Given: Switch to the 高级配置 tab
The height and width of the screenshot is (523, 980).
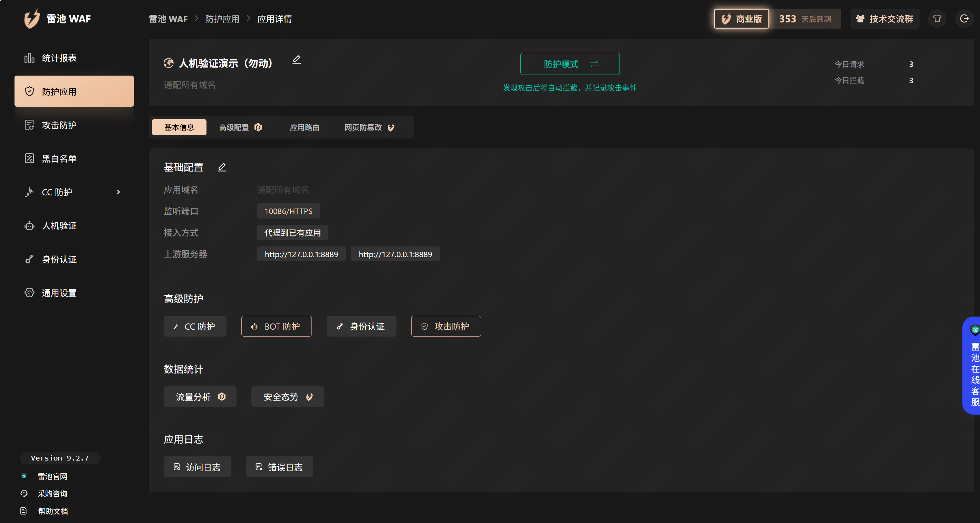Looking at the screenshot, I should [x=240, y=127].
